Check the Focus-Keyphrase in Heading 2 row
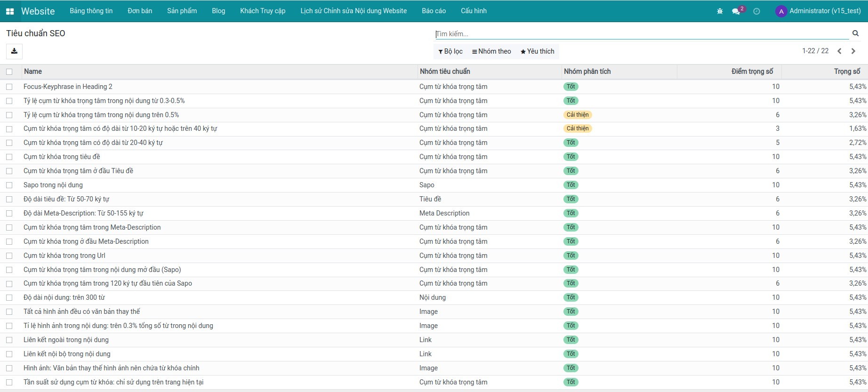868x392 pixels. [x=9, y=87]
